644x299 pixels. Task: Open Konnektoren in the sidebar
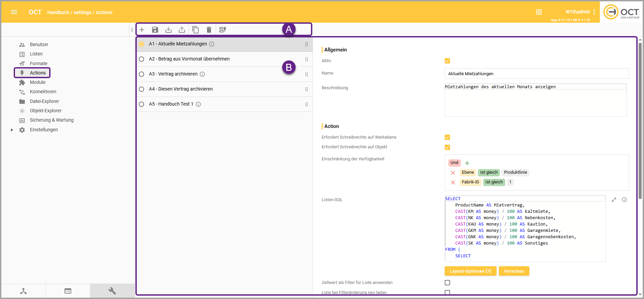tap(43, 92)
